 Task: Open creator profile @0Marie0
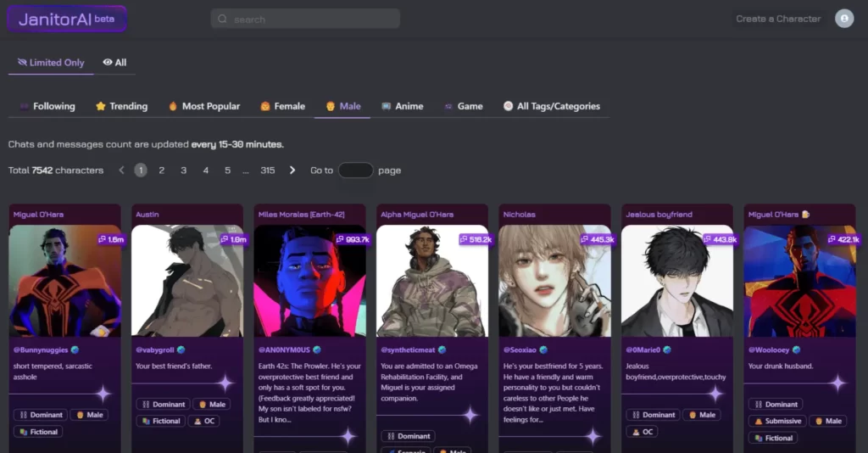pos(643,350)
